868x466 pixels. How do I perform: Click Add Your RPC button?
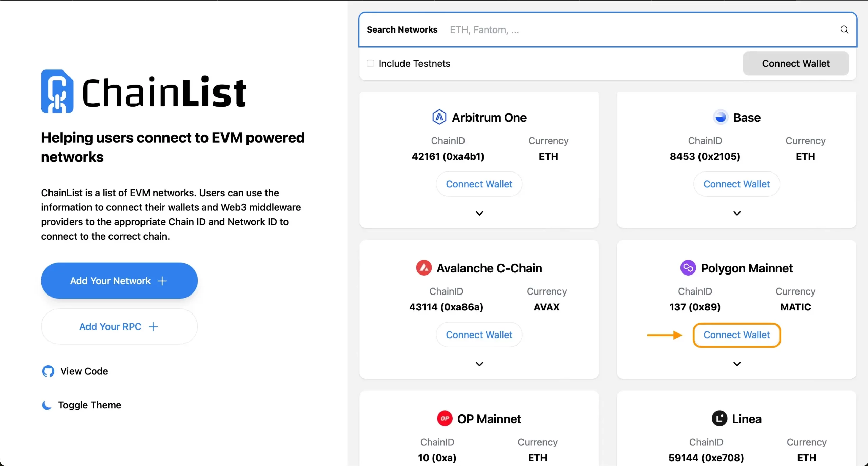119,326
